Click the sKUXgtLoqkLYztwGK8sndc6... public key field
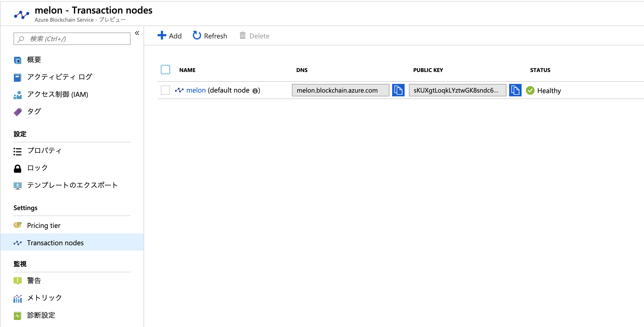The image size is (644, 327). (457, 90)
